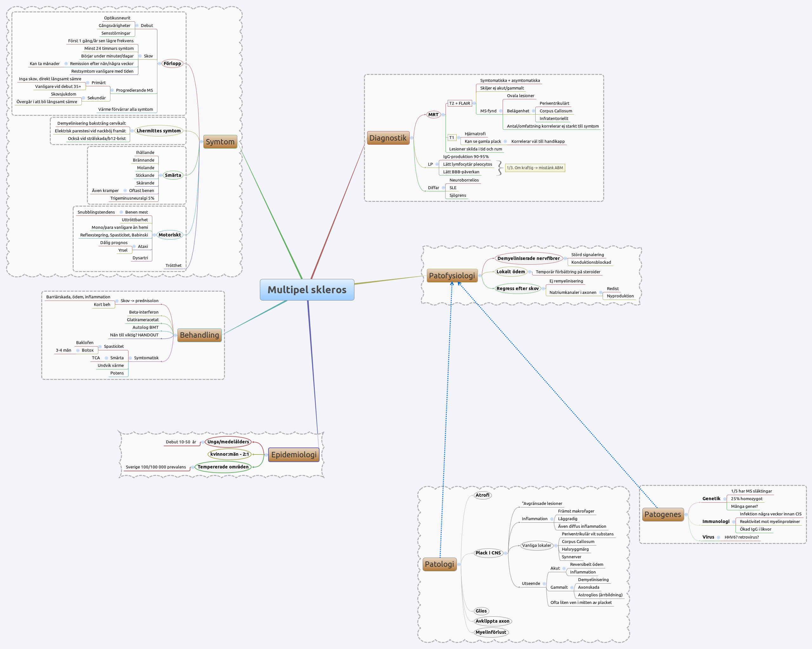Click the "Myelinförlust" node in Patologi
The width and height of the screenshot is (812, 649).
click(492, 632)
